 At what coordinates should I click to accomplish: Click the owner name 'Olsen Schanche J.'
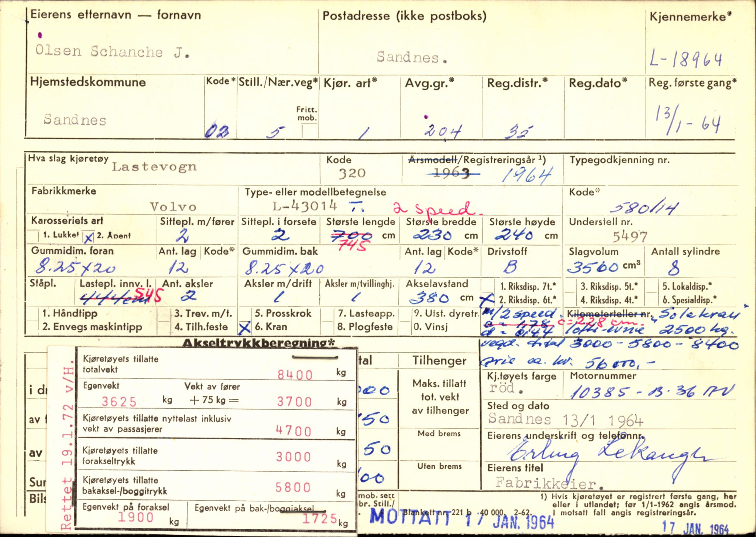113,52
